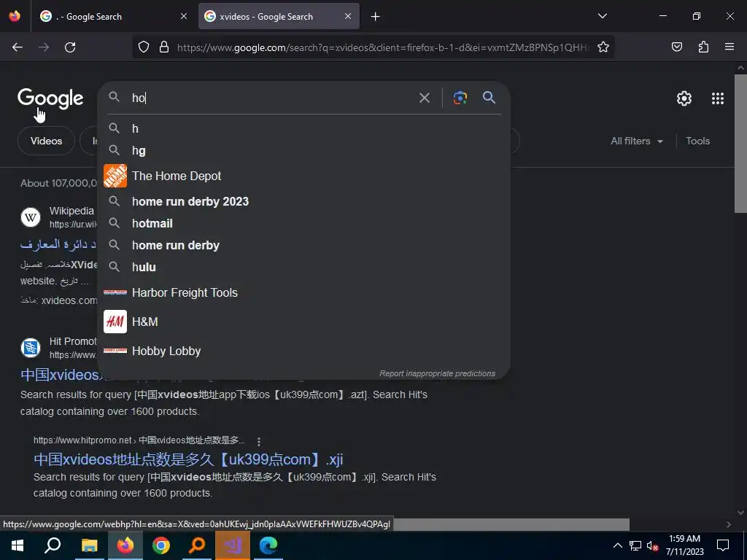Bookmark this page with the star
Image resolution: width=747 pixels, height=560 pixels.
[603, 47]
